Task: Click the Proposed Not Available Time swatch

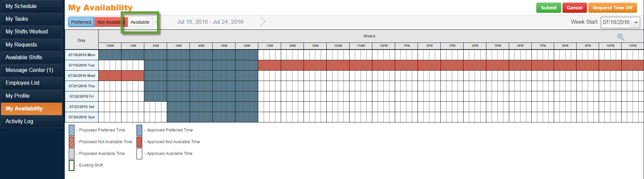Action: pyautogui.click(x=72, y=142)
